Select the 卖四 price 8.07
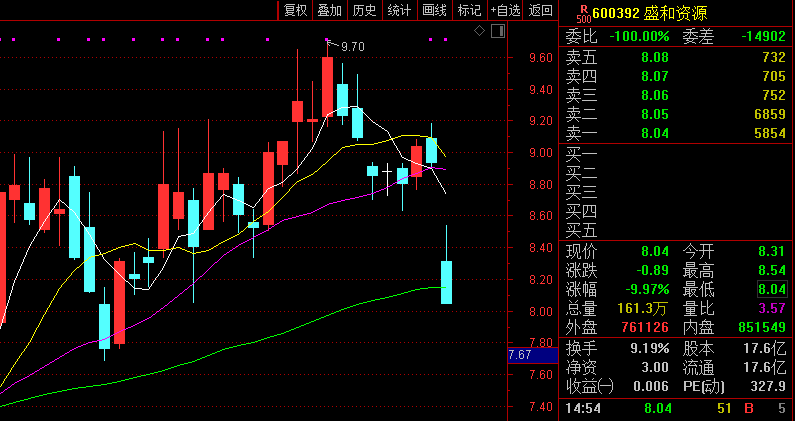The width and height of the screenshot is (795, 421). click(x=655, y=76)
